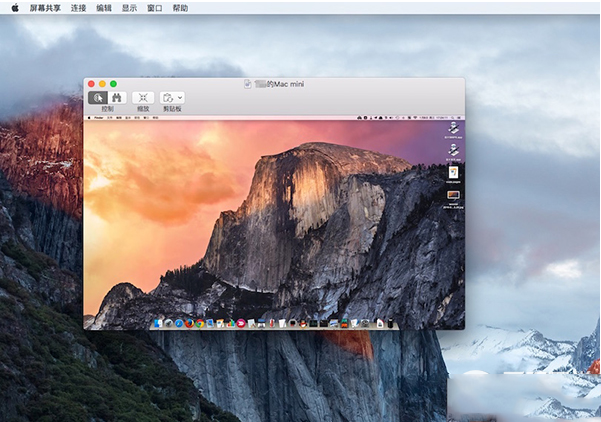Image resolution: width=601 pixels, height=422 pixels.
Task: Switch to observe mode binoculars icon
Action: (117, 98)
